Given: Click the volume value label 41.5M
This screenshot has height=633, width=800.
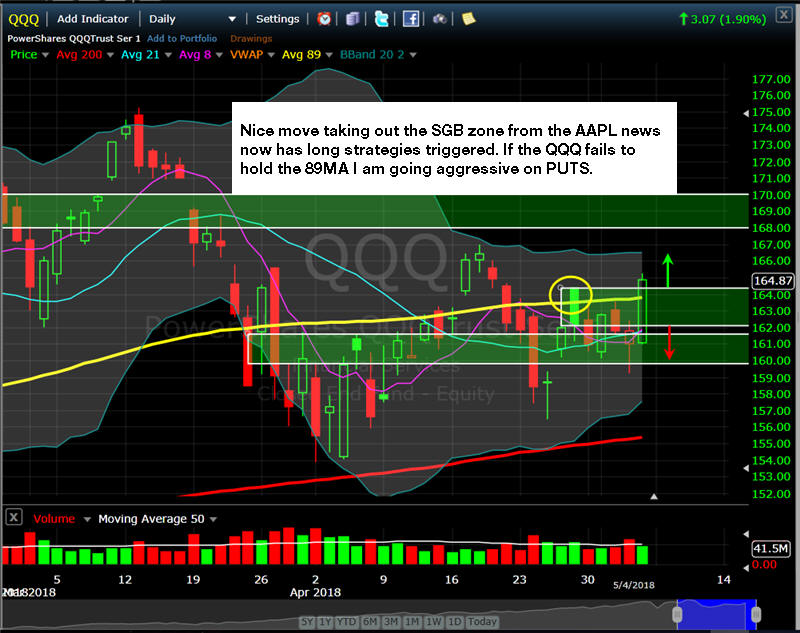Looking at the screenshot, I should click(x=770, y=548).
